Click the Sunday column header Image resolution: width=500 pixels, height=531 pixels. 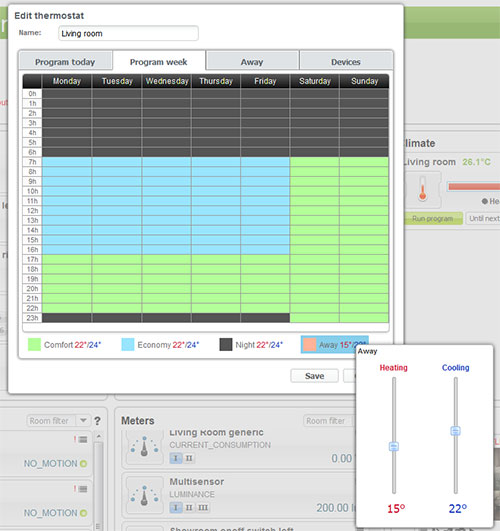[x=364, y=81]
